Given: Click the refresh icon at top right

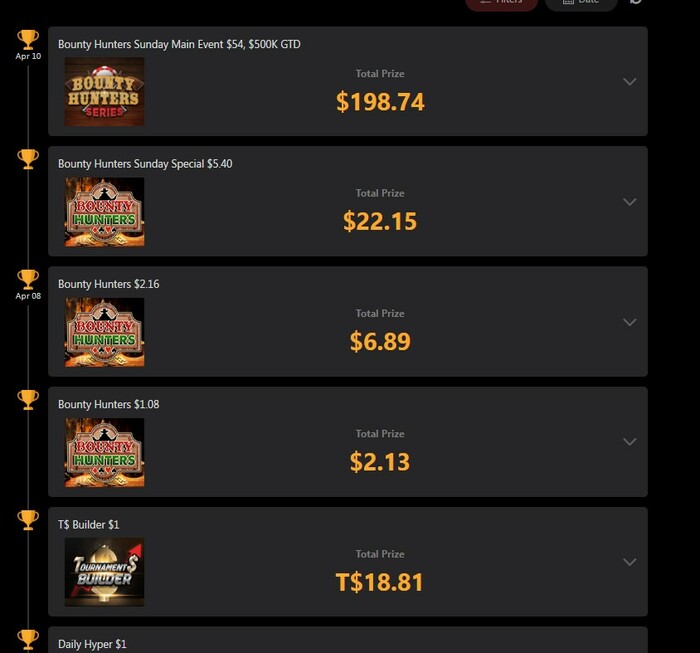Looking at the screenshot, I should [636, 1].
